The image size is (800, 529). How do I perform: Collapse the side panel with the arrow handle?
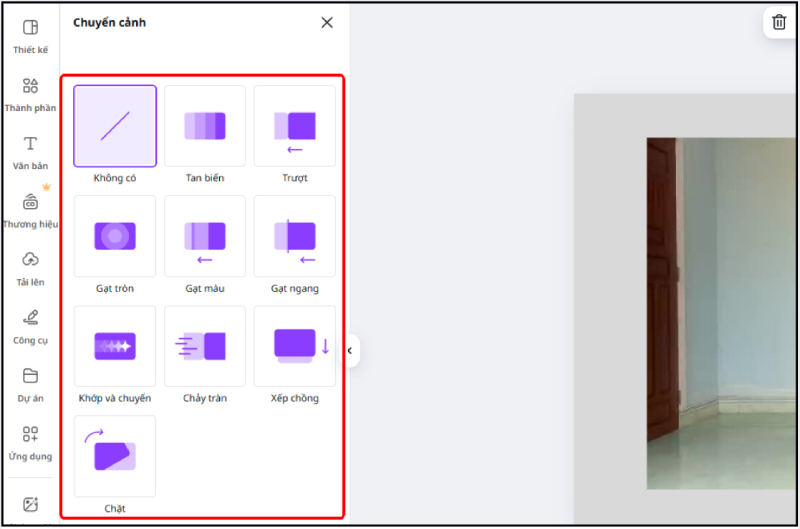(350, 350)
